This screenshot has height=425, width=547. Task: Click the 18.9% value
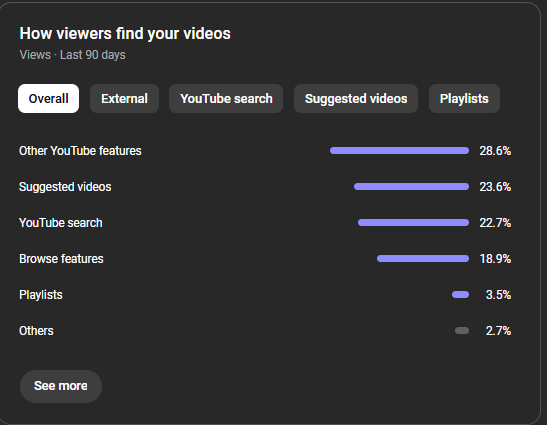click(x=495, y=259)
